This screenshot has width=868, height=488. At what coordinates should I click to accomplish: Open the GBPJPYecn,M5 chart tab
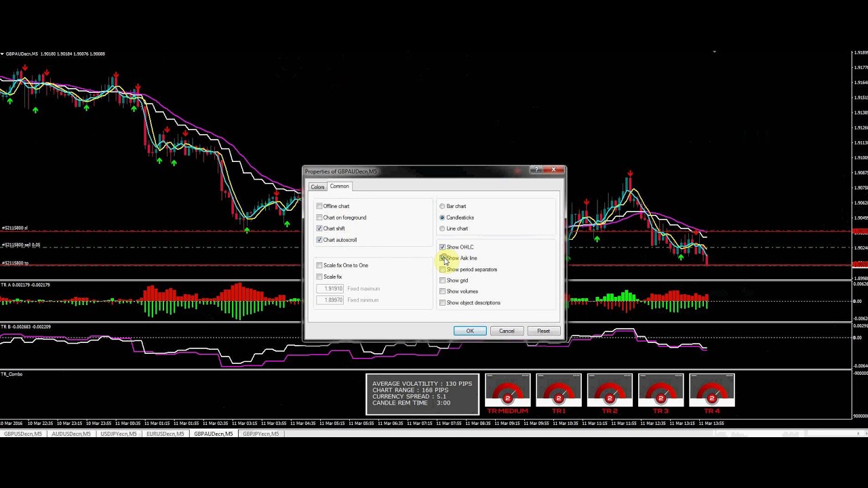261,434
